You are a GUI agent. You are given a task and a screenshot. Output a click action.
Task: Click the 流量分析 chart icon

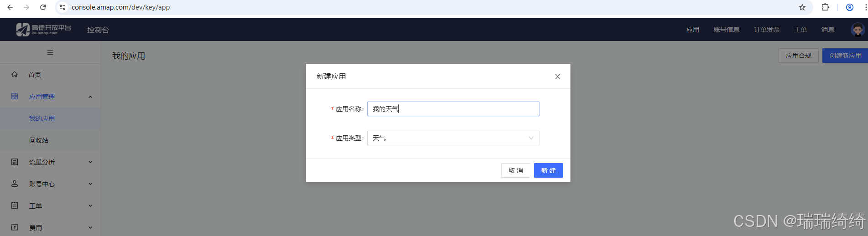[15, 162]
